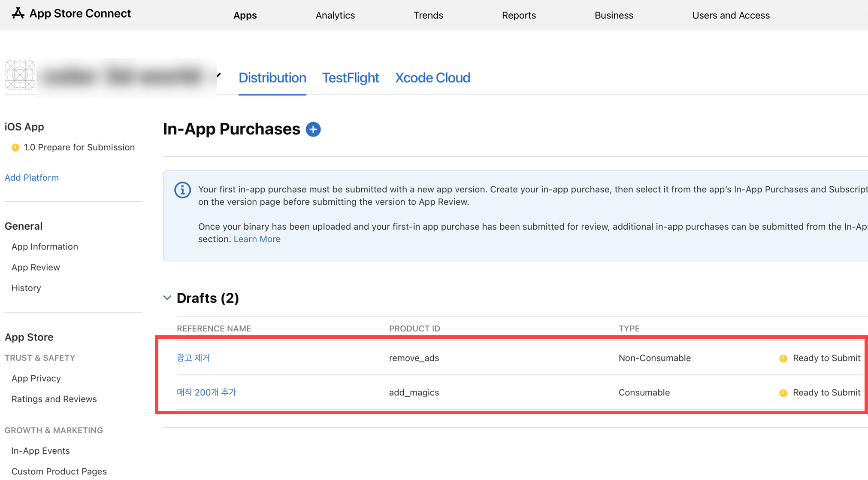Click the yellow status dot in the remove_ads row

pos(783,358)
